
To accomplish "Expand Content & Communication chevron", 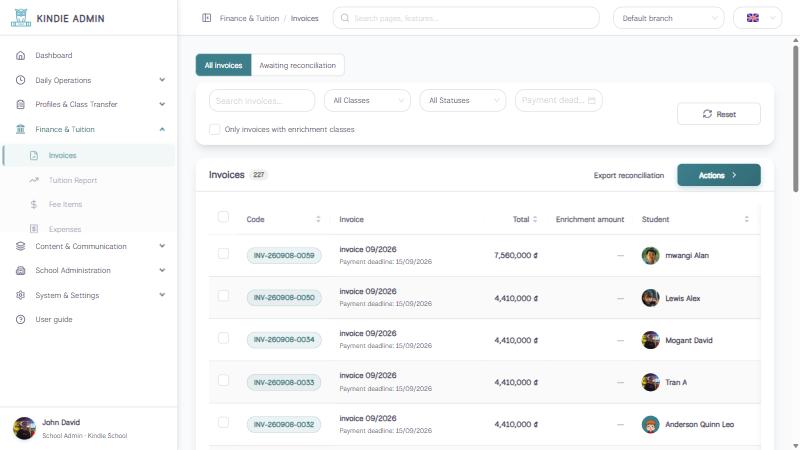I will click(162, 246).
